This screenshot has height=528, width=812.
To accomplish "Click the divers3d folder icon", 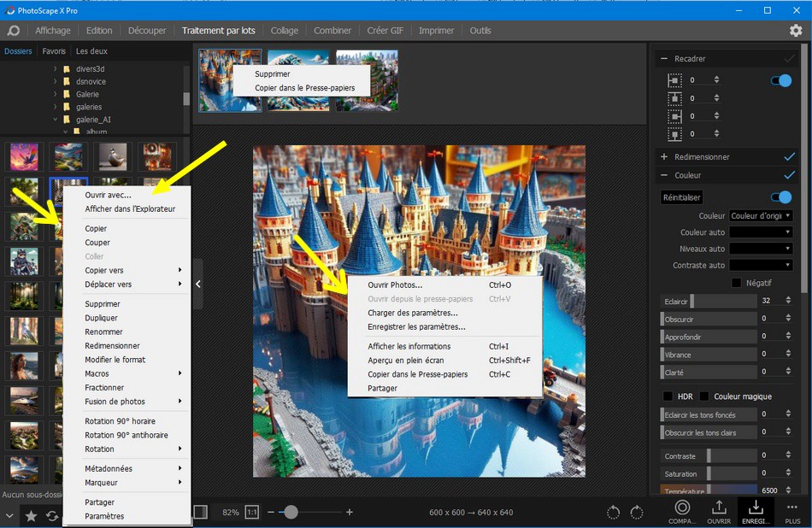I will coord(67,69).
